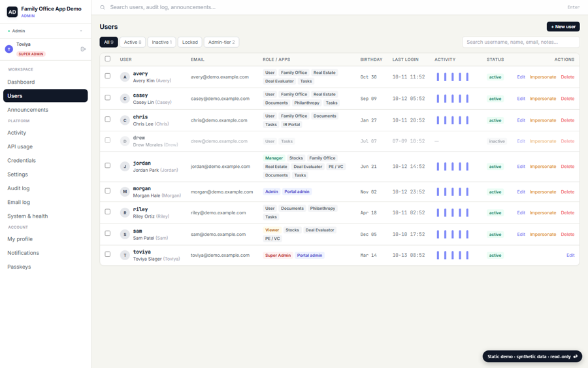Image resolution: width=588 pixels, height=368 pixels.
Task: Open Credentials in the sidebar
Action: click(x=45, y=161)
